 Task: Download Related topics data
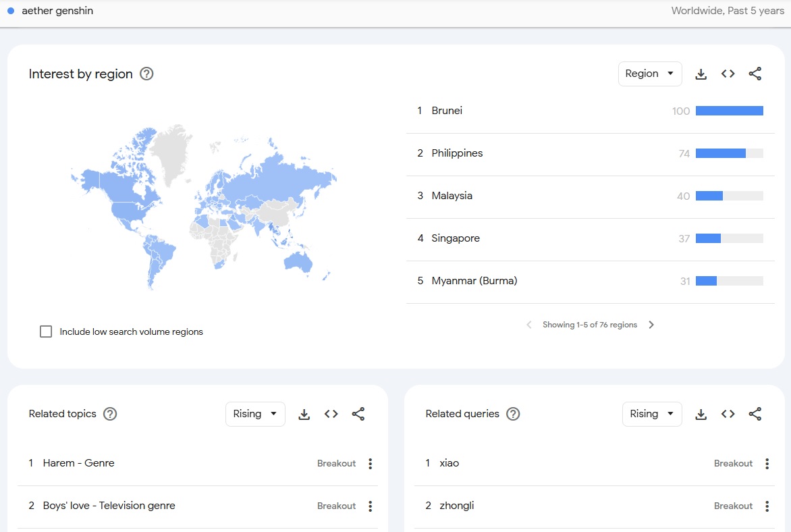(x=304, y=414)
